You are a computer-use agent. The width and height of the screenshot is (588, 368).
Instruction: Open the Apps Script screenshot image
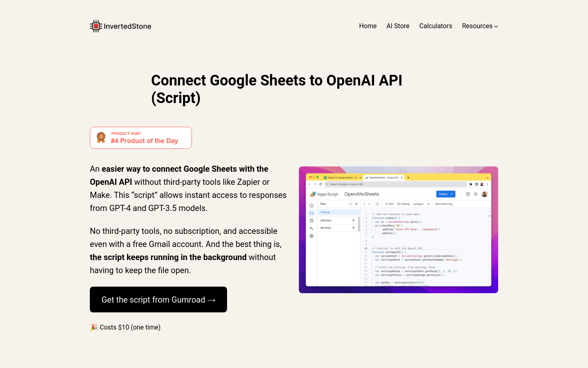tap(399, 230)
